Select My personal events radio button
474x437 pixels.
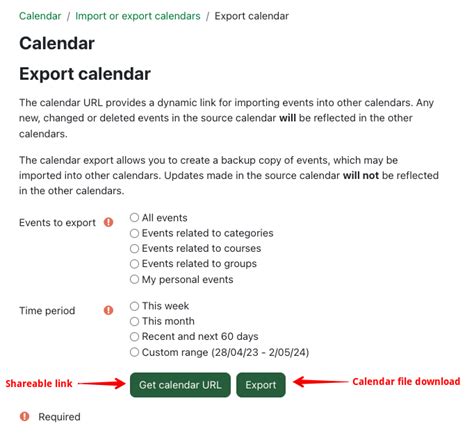tap(134, 279)
